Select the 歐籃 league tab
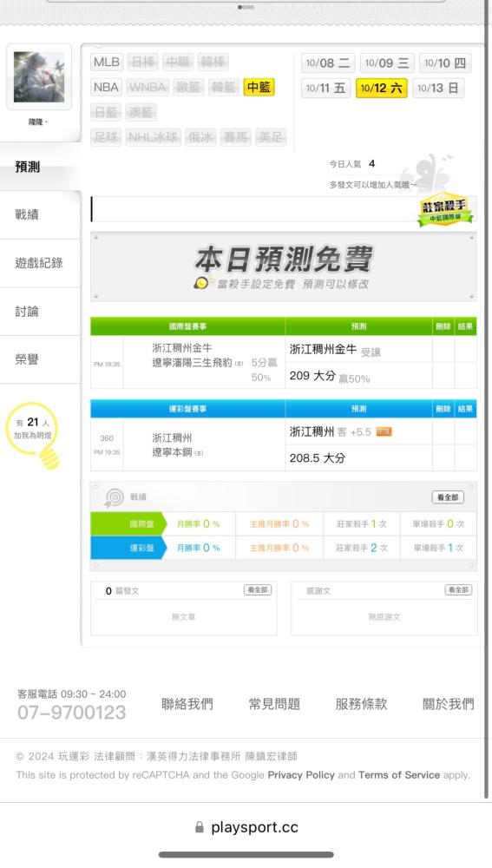Image resolution: width=492 pixels, height=868 pixels. click(x=188, y=87)
